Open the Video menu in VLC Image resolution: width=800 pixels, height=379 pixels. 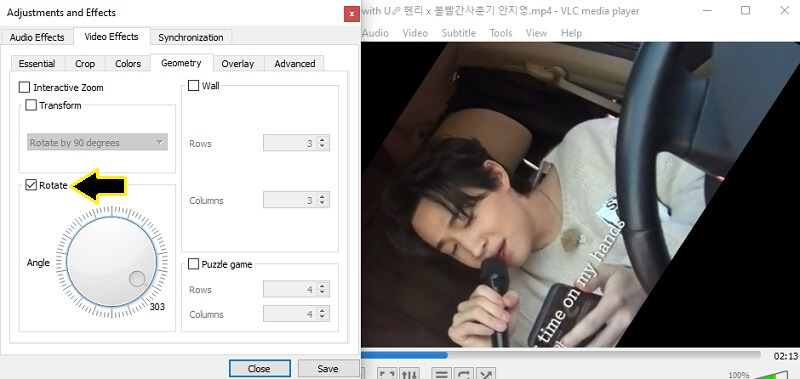(x=415, y=33)
